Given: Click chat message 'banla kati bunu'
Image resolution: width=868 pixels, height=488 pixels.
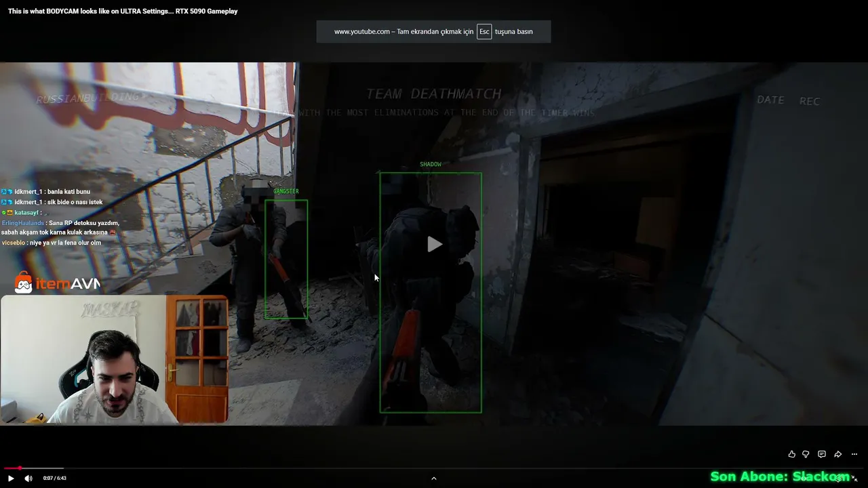Looking at the screenshot, I should (68, 192).
